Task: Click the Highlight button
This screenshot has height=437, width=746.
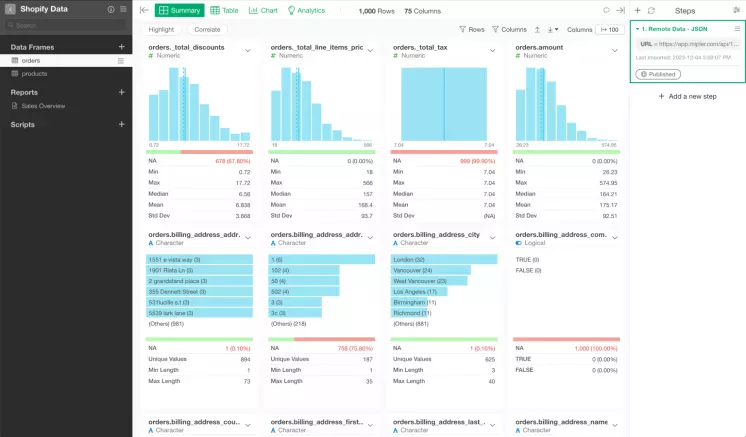Action: click(161, 29)
